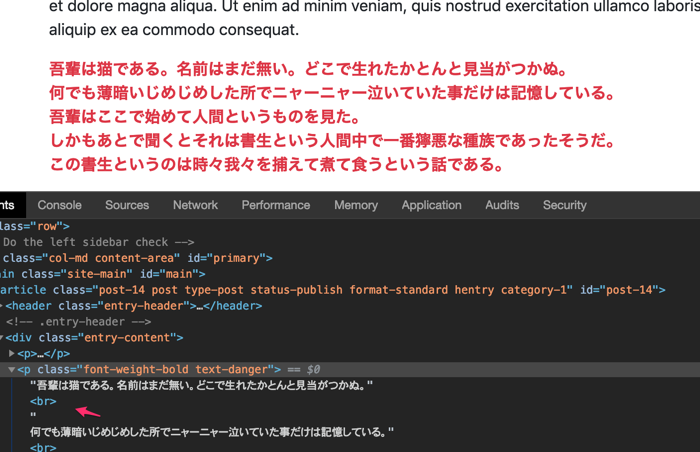
Task: Click the 'Do the left sidebar check' comment
Action: click(99, 242)
